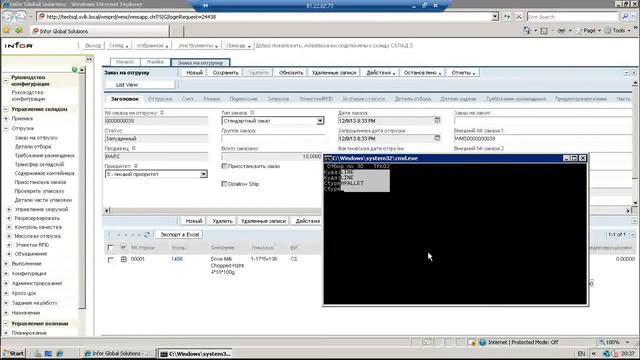Open Избранное menu
The image size is (640, 360).
point(152,46)
